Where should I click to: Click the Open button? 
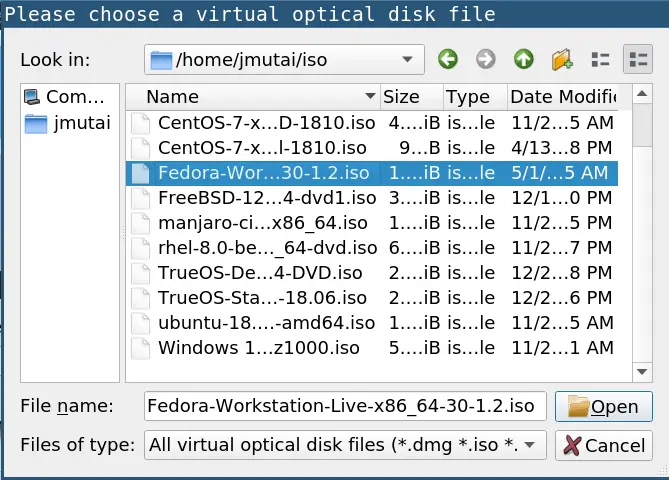[604, 406]
